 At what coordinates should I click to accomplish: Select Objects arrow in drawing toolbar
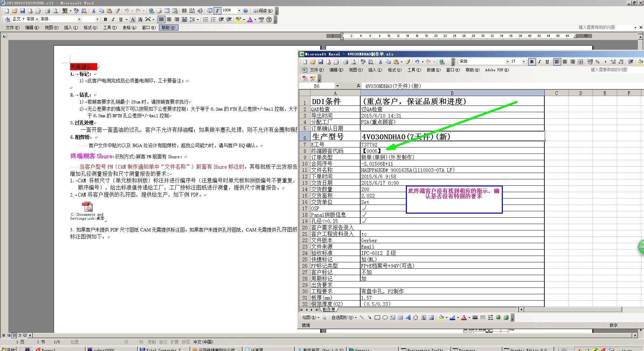pos(324,317)
